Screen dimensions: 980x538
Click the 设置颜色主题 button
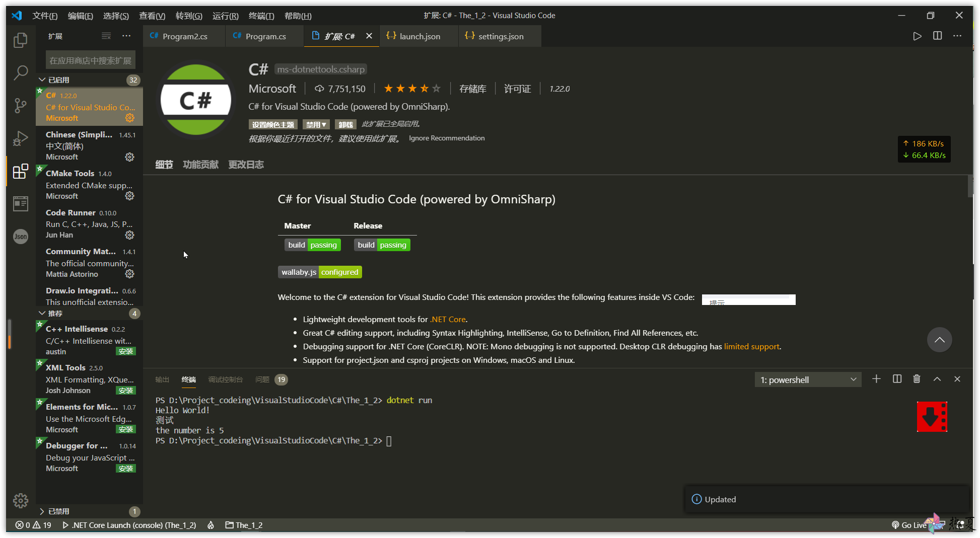tap(273, 124)
